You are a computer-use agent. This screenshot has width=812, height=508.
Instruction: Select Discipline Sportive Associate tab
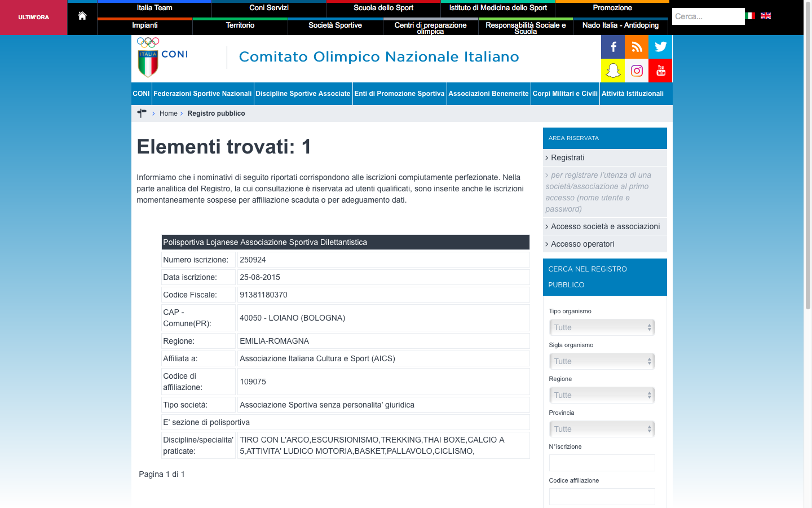click(x=303, y=94)
